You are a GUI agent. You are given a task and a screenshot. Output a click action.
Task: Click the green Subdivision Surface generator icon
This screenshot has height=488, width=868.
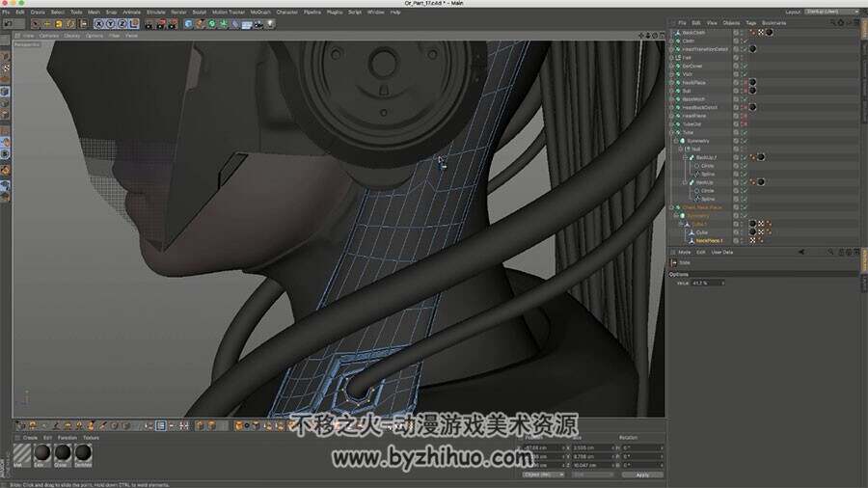[x=212, y=24]
